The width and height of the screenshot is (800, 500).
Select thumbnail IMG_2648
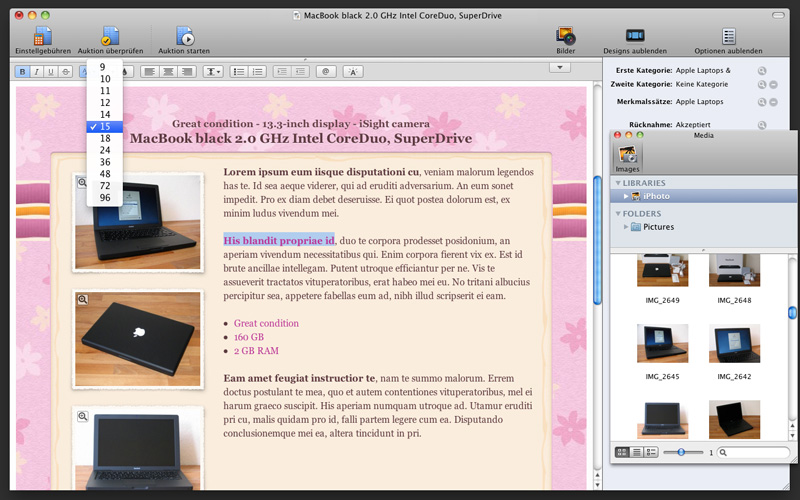point(734,271)
